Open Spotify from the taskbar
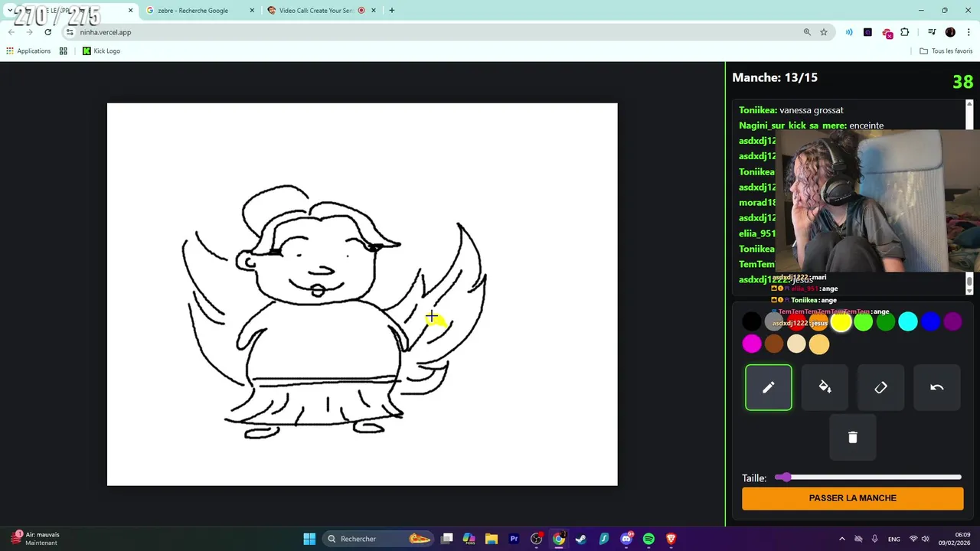 pyautogui.click(x=648, y=539)
